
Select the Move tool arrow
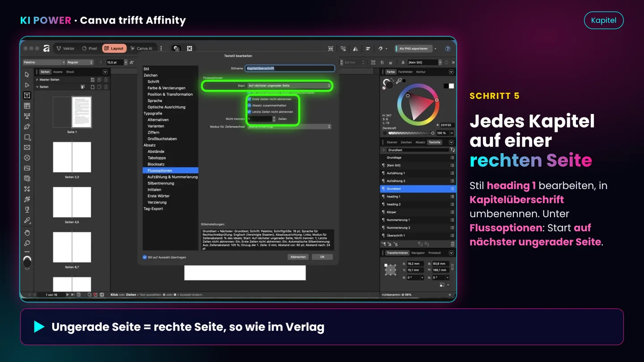[27, 75]
